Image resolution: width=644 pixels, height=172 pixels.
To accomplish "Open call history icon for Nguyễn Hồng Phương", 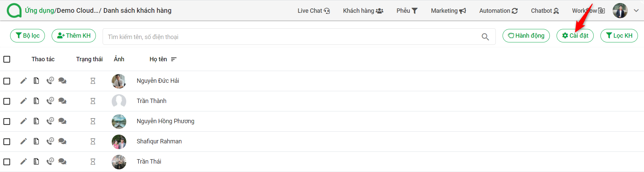I will 50,121.
